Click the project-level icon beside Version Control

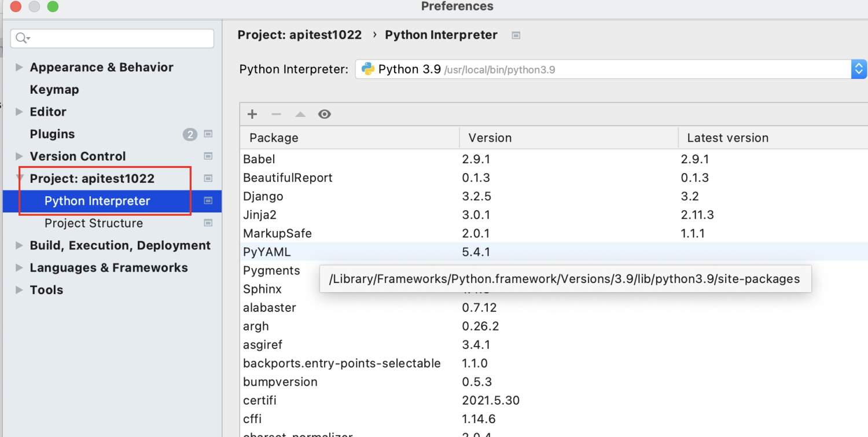(x=208, y=156)
